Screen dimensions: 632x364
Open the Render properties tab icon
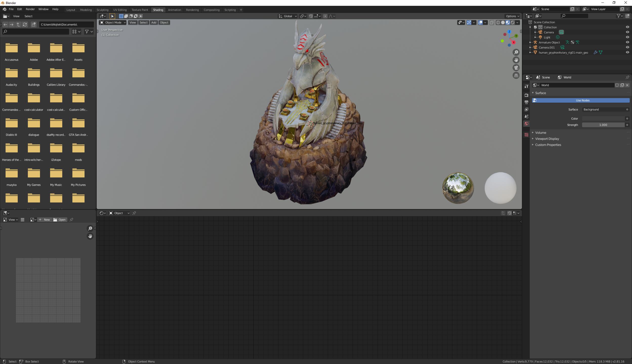pyautogui.click(x=526, y=95)
